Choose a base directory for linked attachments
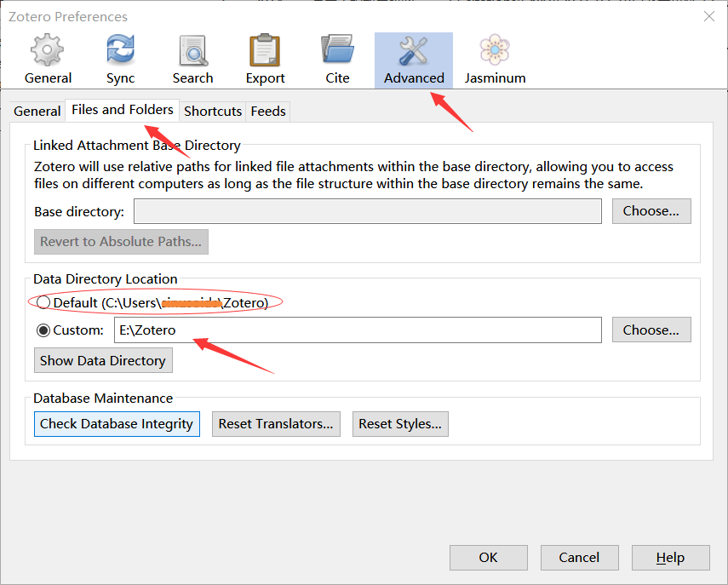This screenshot has height=585, width=728. coord(651,211)
